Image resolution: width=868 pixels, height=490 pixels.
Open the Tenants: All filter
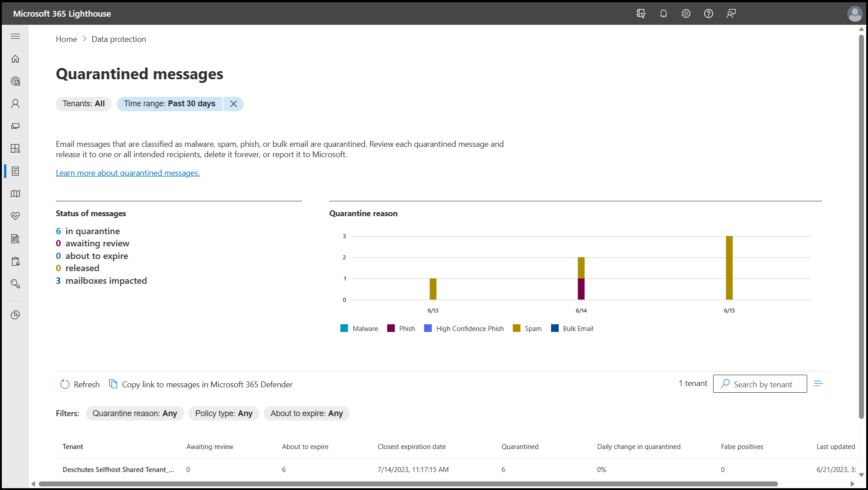[x=84, y=104]
